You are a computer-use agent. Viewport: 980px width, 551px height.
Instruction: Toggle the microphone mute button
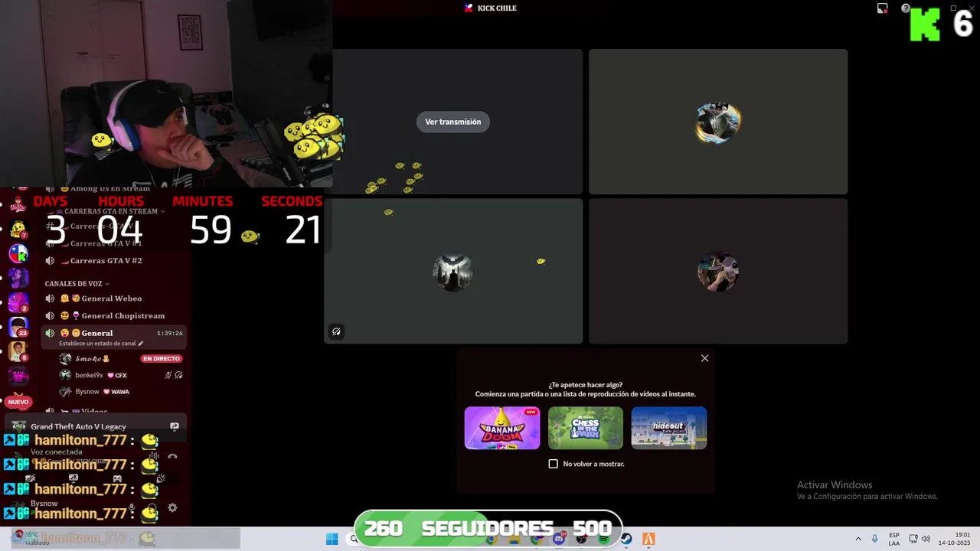(132, 507)
